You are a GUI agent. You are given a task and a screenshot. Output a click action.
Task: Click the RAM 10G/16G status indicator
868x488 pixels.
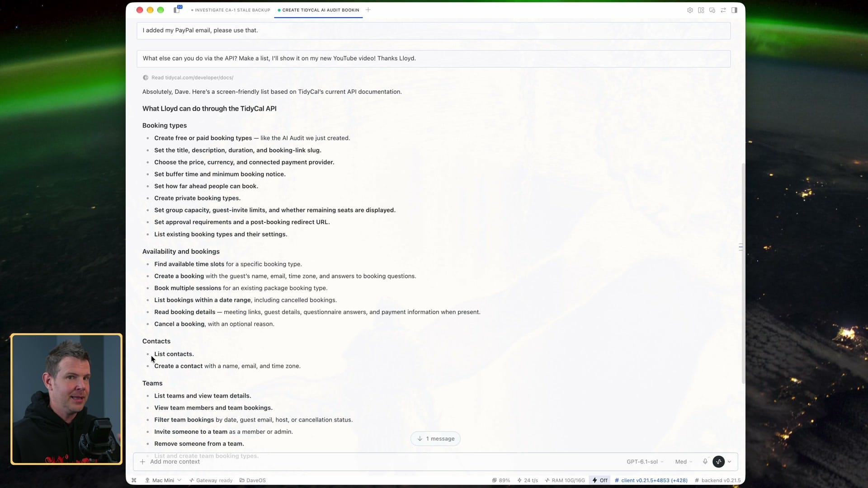(x=565, y=480)
